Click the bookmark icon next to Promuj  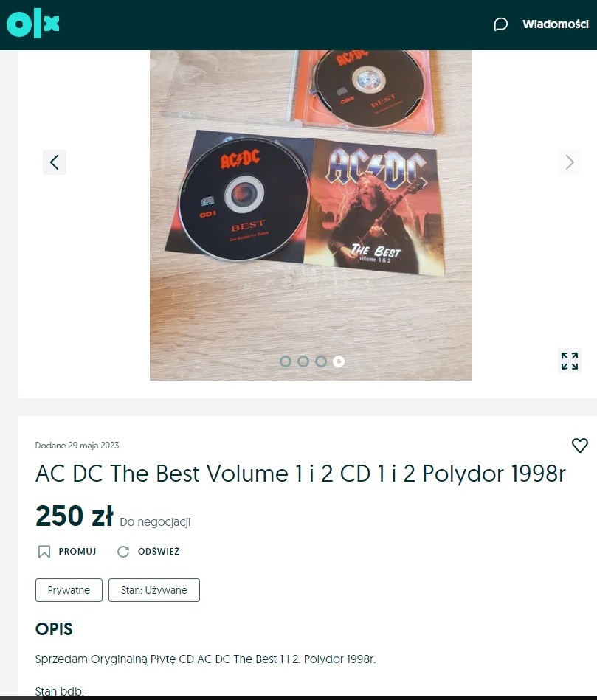[x=44, y=551]
